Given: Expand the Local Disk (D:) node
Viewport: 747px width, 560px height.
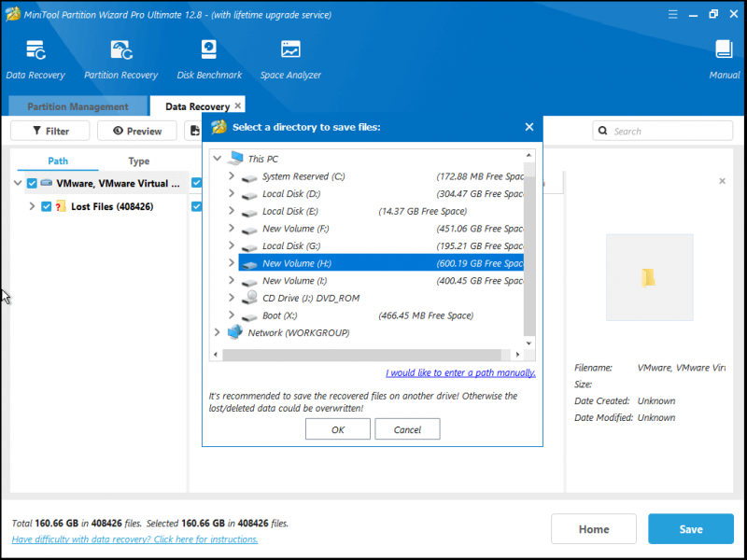Looking at the screenshot, I should tap(232, 193).
